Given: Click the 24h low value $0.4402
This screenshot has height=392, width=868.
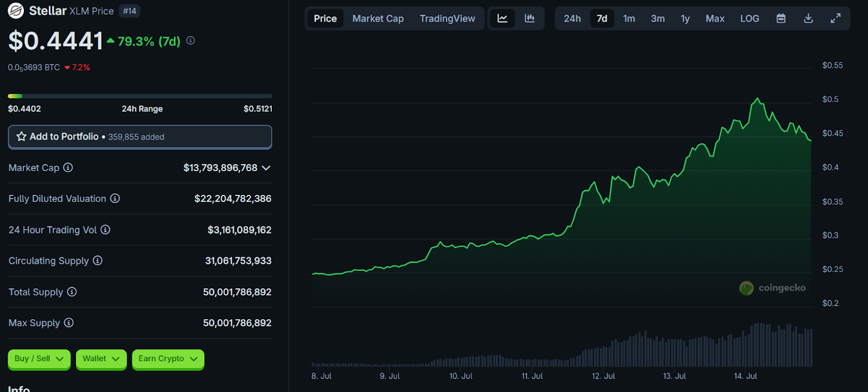Looking at the screenshot, I should tap(24, 109).
